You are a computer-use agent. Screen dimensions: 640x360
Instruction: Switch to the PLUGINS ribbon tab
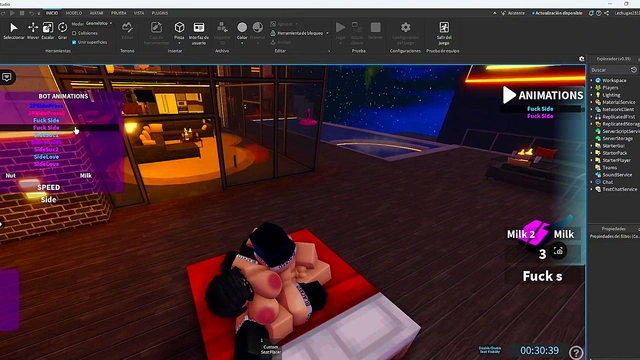(x=160, y=13)
